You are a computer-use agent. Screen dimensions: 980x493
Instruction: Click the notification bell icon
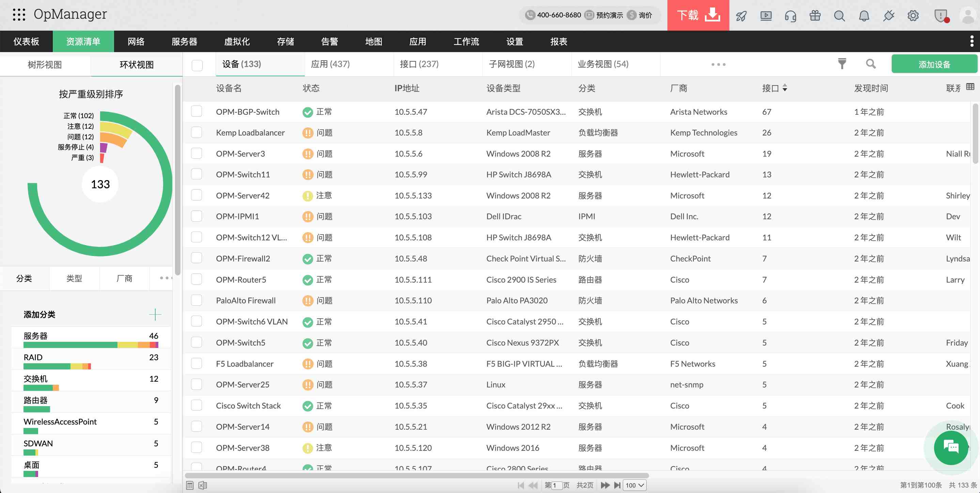pos(864,16)
